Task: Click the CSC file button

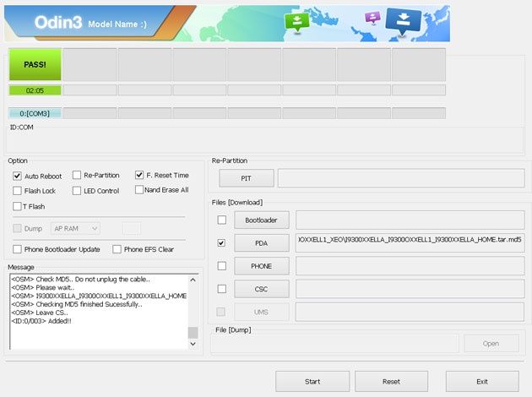Action: click(261, 289)
